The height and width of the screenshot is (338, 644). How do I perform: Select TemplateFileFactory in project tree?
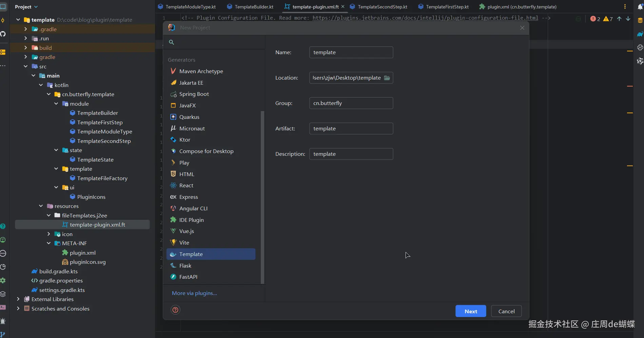tap(102, 178)
